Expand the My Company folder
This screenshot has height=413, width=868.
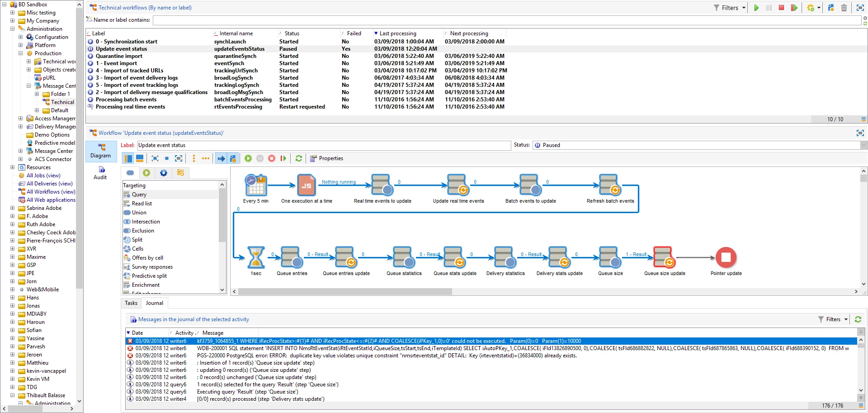13,21
